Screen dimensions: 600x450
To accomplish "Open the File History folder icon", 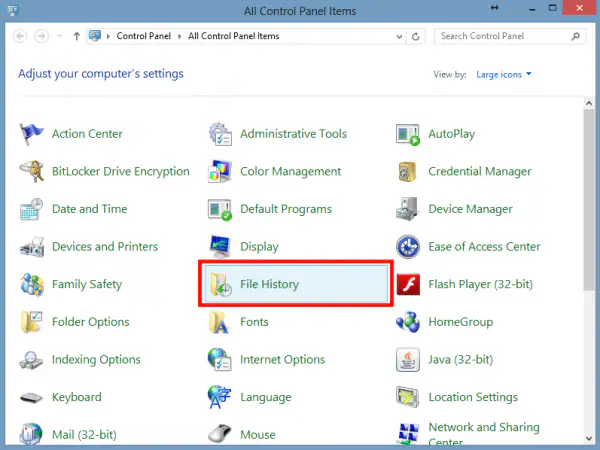I will [221, 285].
